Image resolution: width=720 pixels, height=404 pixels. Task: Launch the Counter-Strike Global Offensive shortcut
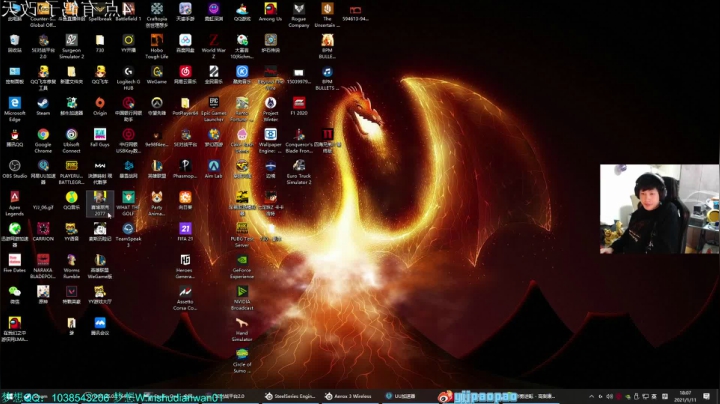tap(43, 15)
